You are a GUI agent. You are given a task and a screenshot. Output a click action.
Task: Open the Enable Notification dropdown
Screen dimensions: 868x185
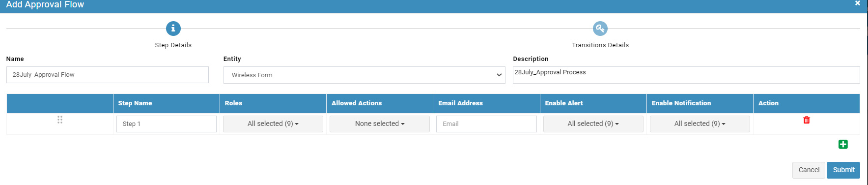point(700,124)
